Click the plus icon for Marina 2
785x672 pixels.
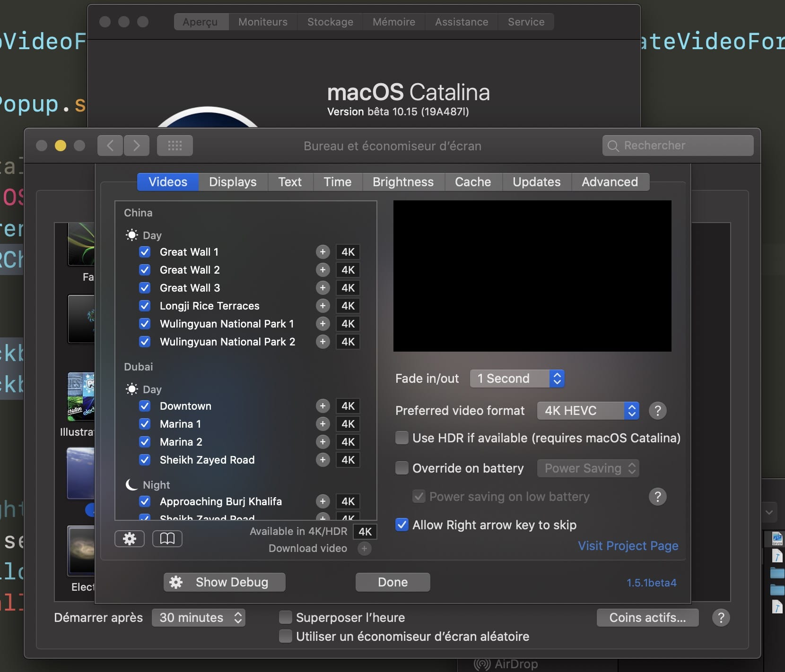click(x=323, y=442)
